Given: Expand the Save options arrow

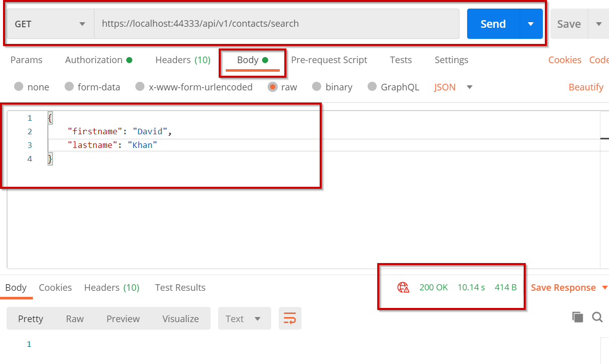Looking at the screenshot, I should pos(599,24).
